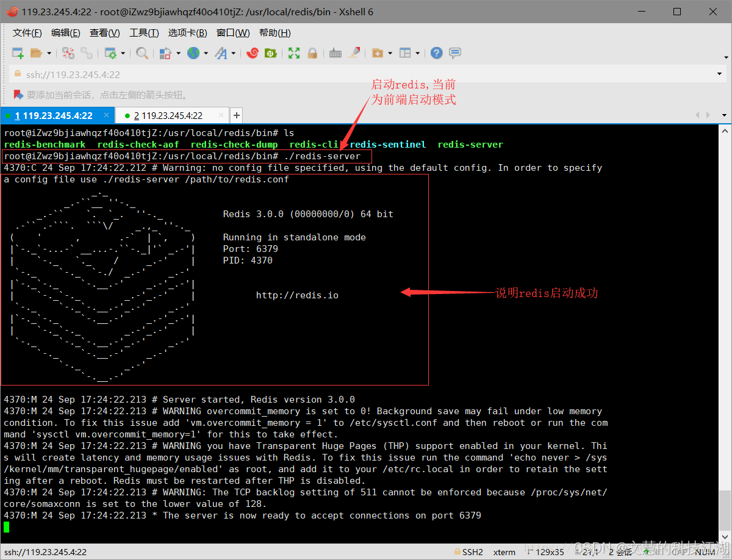Click the red Xftp swirl icon

click(253, 53)
